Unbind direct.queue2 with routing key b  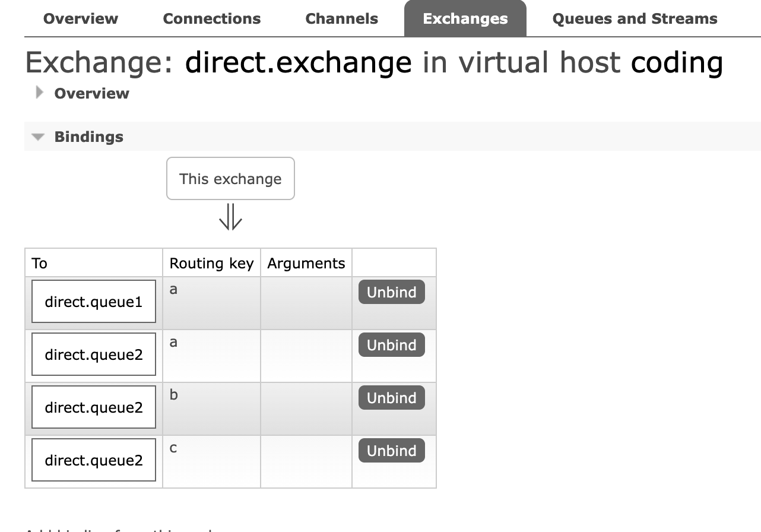tap(391, 398)
